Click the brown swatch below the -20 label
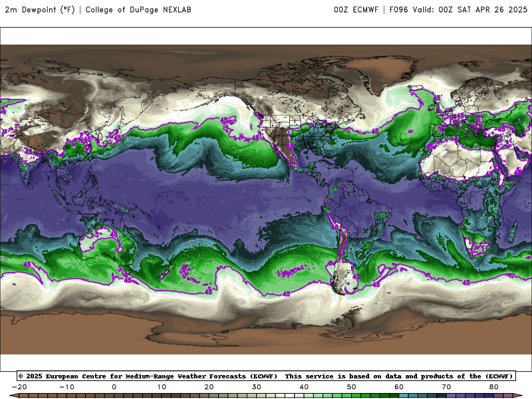 click(x=24, y=396)
